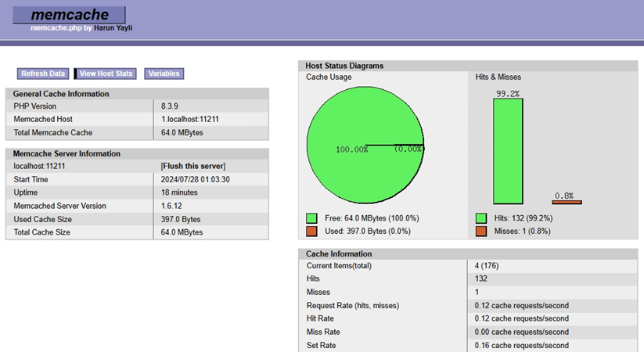Select Current Items value 4 (176)

coord(487,266)
